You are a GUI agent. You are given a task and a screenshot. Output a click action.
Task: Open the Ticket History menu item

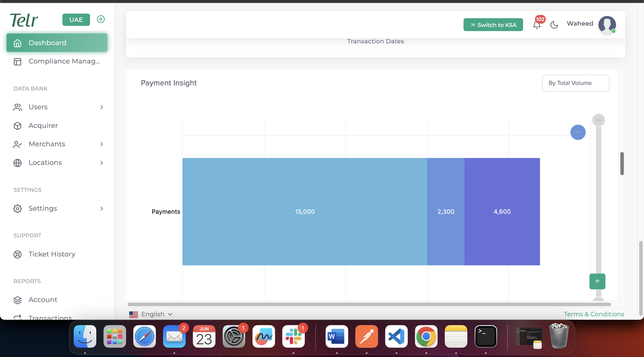pos(57,254)
